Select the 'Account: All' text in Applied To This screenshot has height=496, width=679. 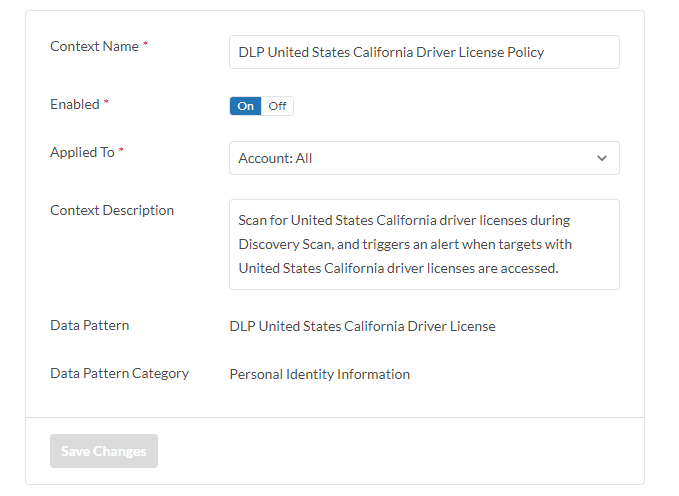[276, 158]
